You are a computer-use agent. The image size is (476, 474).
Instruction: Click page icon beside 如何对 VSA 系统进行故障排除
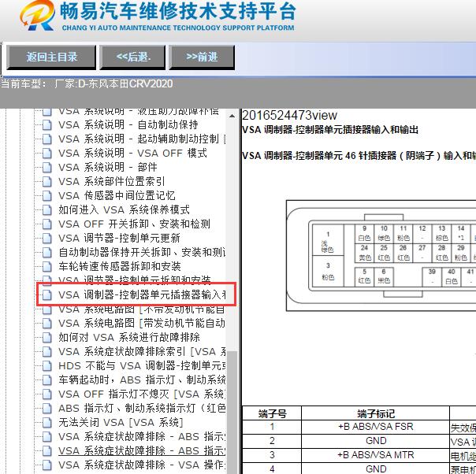click(47, 337)
